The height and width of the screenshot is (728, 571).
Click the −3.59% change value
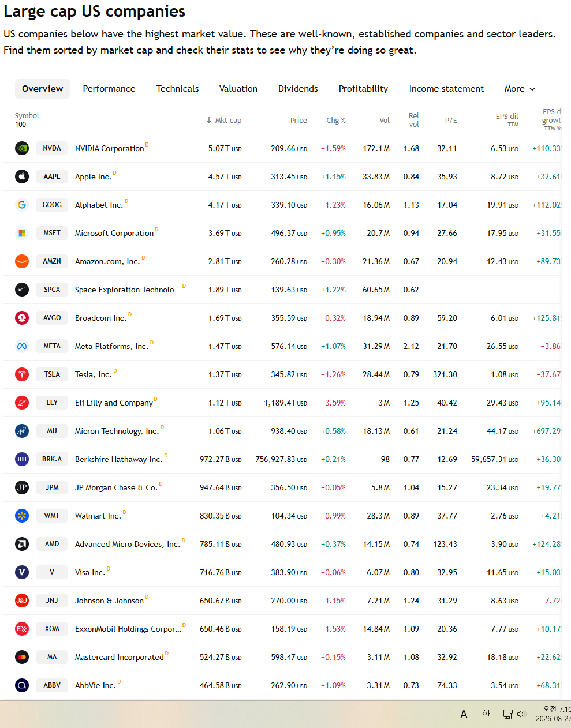pos(334,403)
